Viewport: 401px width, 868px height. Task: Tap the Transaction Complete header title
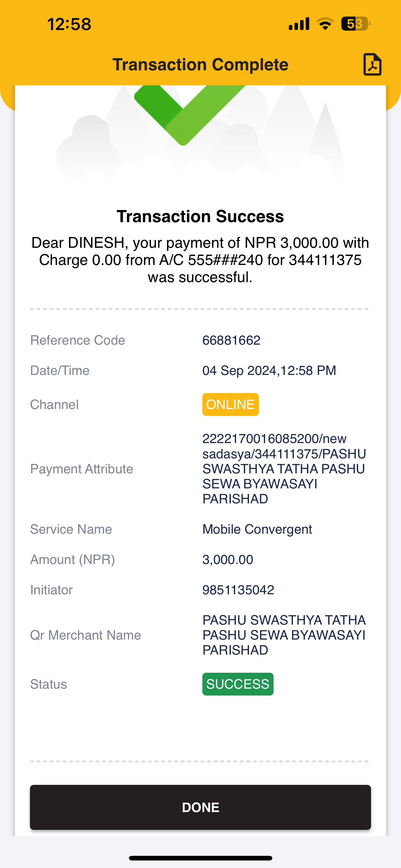point(200,64)
